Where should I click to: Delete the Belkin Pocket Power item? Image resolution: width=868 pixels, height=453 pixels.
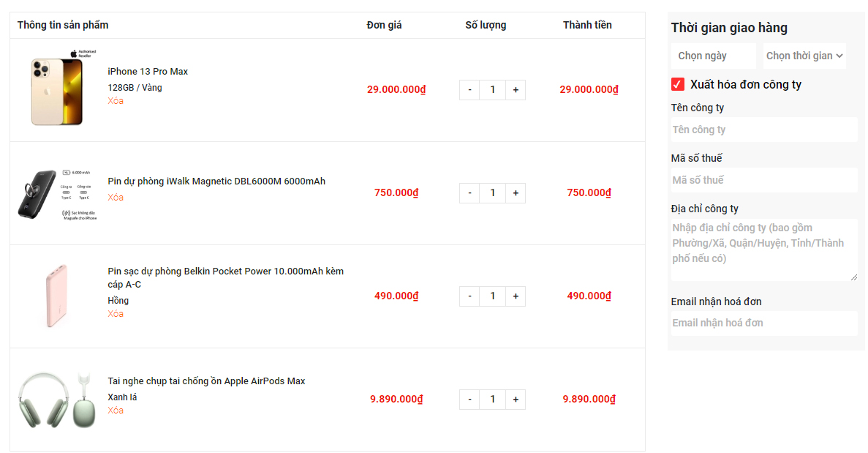(x=116, y=314)
